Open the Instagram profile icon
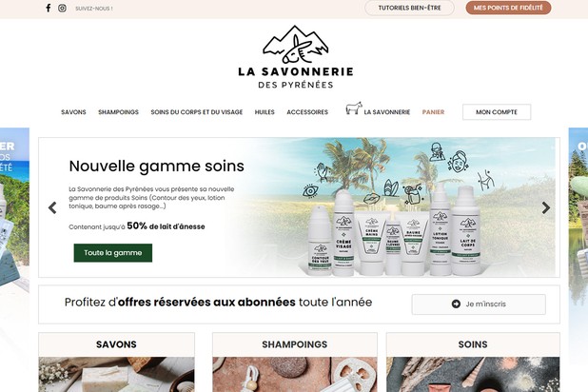The width and height of the screenshot is (588, 392). (62, 8)
